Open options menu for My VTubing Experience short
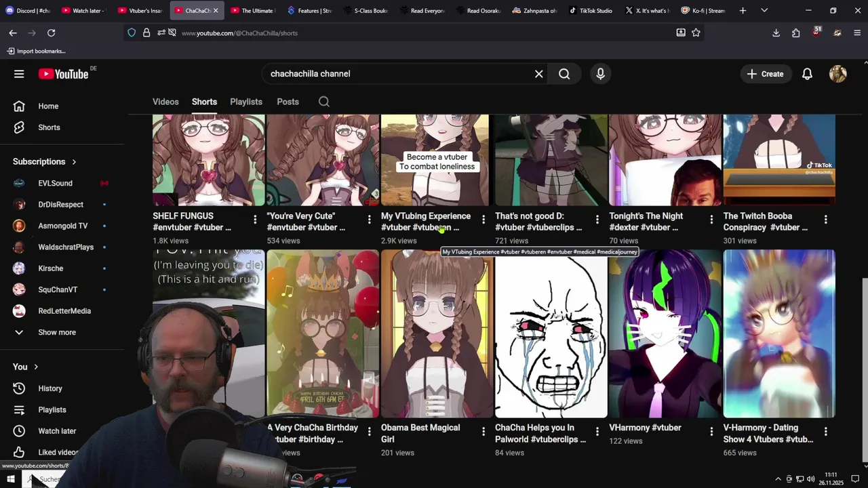The height and width of the screenshot is (488, 868). [483, 220]
